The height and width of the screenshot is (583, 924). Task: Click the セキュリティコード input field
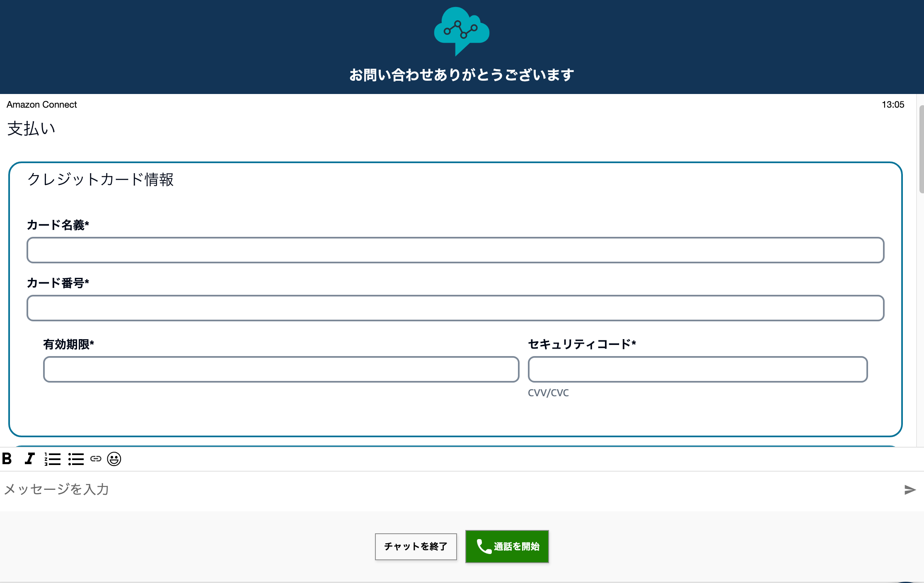click(x=697, y=369)
